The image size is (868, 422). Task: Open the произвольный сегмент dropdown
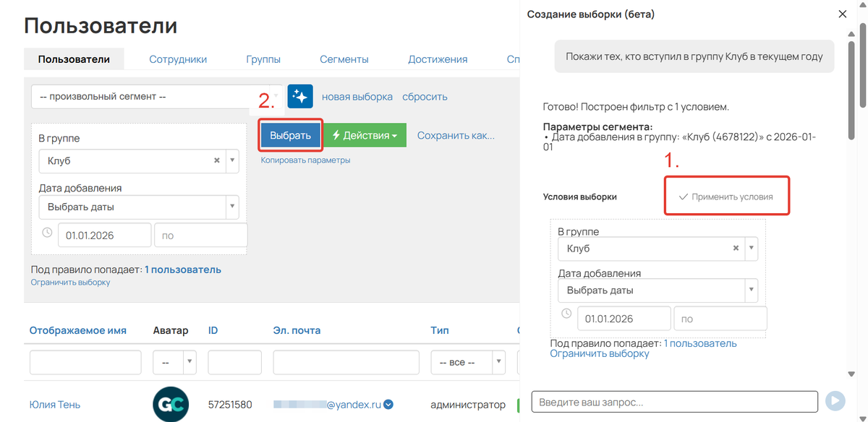[152, 97]
